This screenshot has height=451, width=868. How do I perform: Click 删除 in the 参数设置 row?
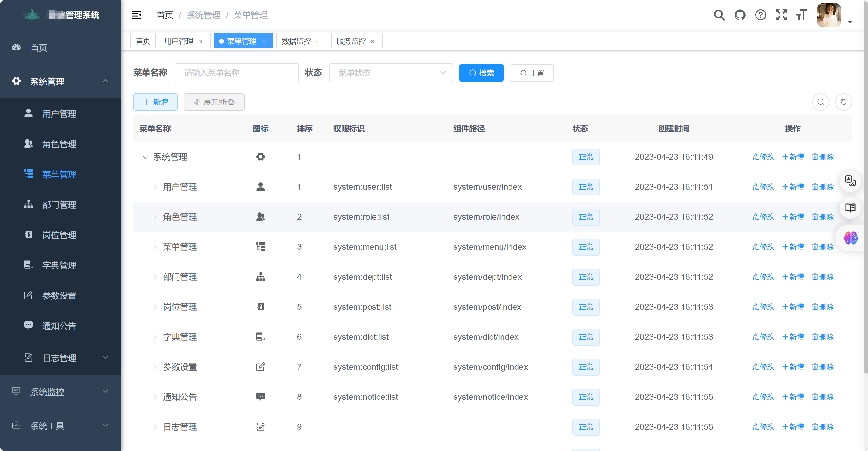(x=823, y=367)
